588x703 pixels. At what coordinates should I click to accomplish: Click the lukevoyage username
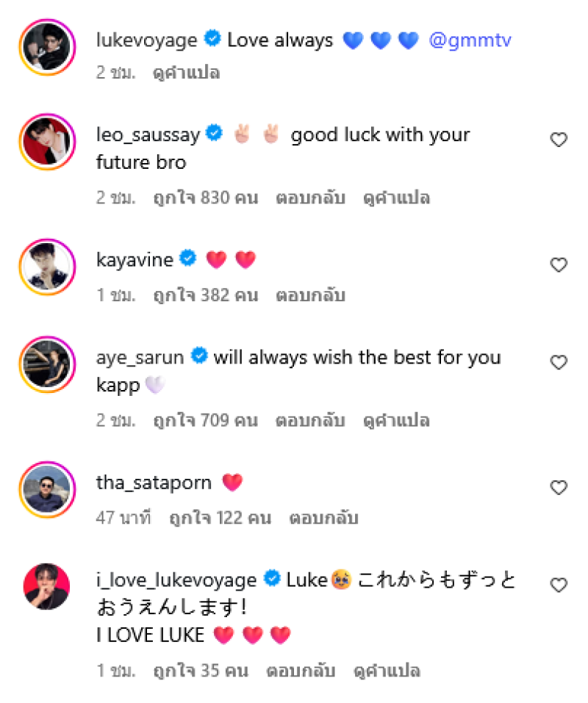(147, 40)
